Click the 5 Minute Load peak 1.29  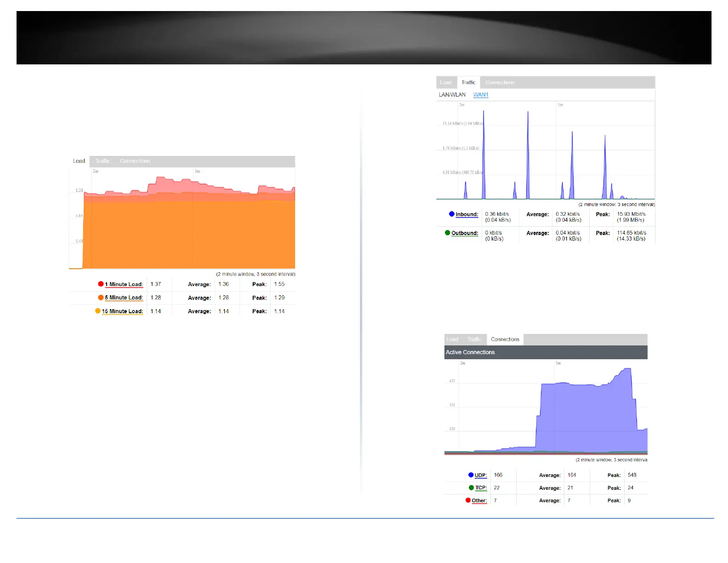point(279,298)
